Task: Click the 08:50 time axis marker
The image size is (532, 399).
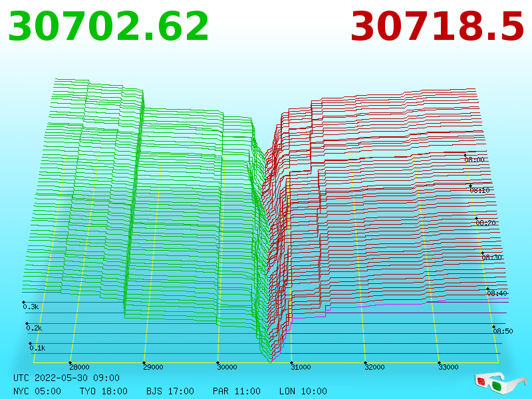Action: 503,331
